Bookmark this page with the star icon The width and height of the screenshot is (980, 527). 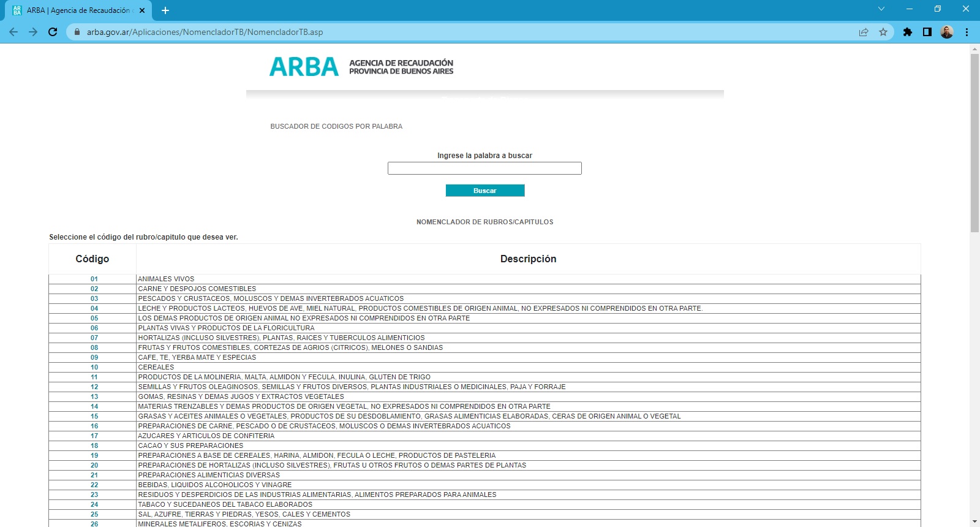(x=883, y=32)
